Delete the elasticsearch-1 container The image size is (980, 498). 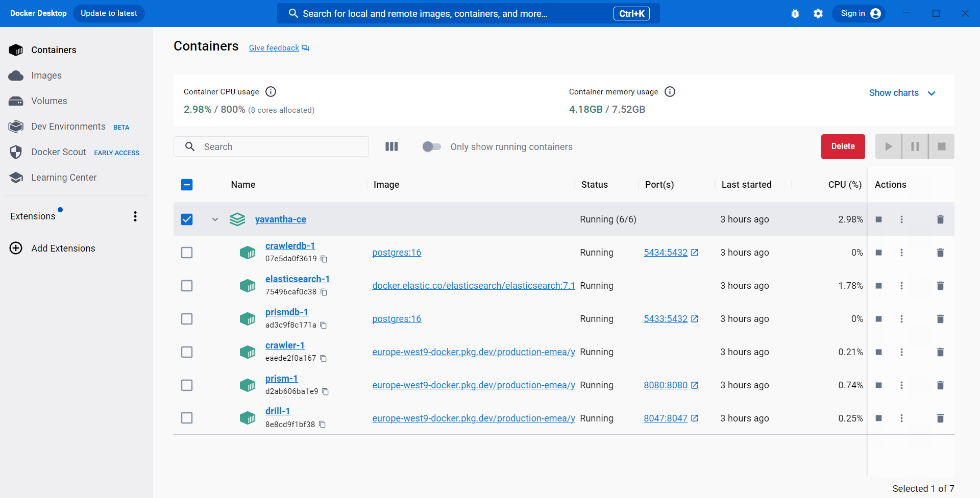tap(940, 286)
